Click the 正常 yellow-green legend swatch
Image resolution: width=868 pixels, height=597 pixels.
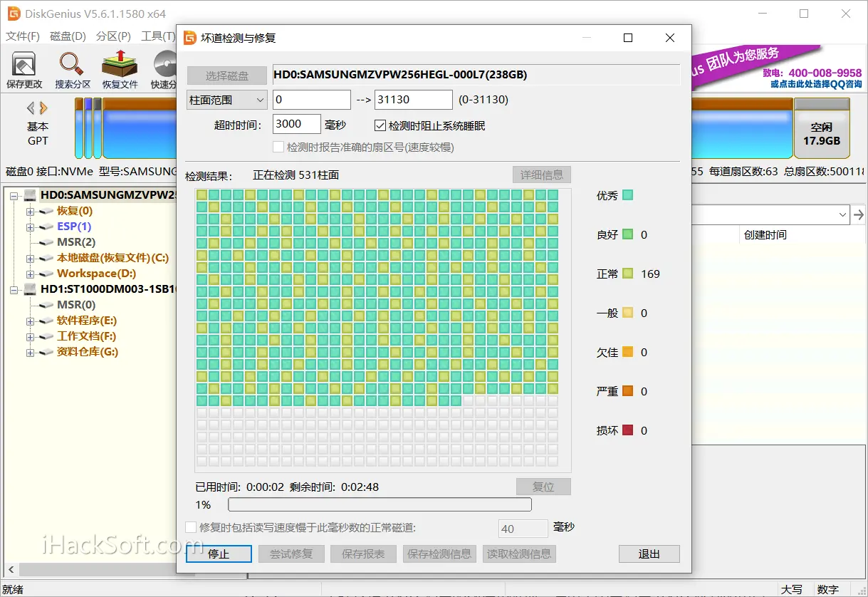(627, 274)
